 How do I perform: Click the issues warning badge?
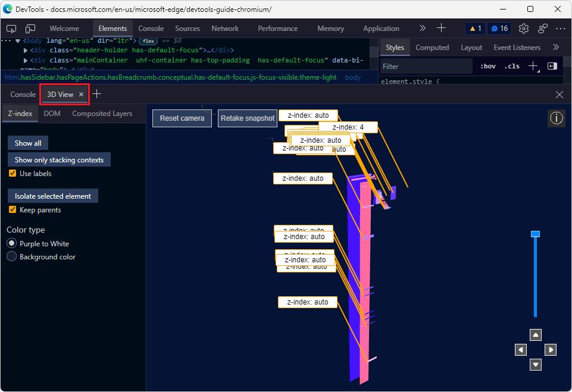click(475, 28)
